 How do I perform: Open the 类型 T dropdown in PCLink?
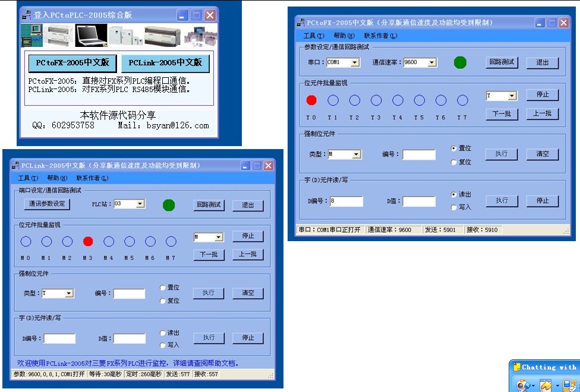69,293
